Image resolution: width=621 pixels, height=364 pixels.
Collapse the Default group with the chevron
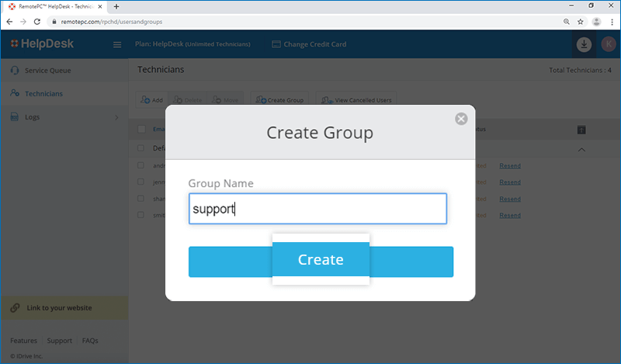[582, 149]
